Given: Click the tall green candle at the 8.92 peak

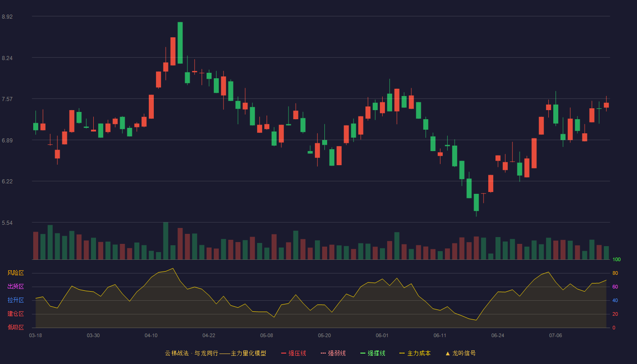Looking at the screenshot, I should click(180, 43).
